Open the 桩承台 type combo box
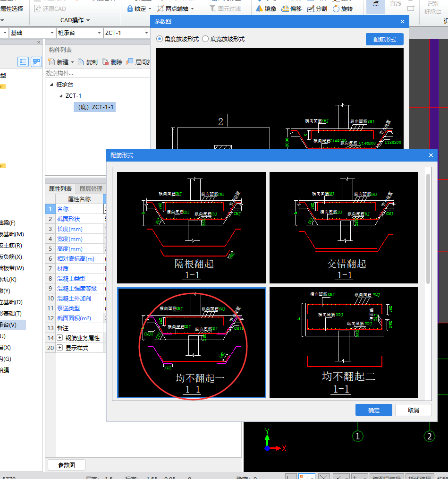Screen dimensions: 448x479 pyautogui.click(x=79, y=33)
